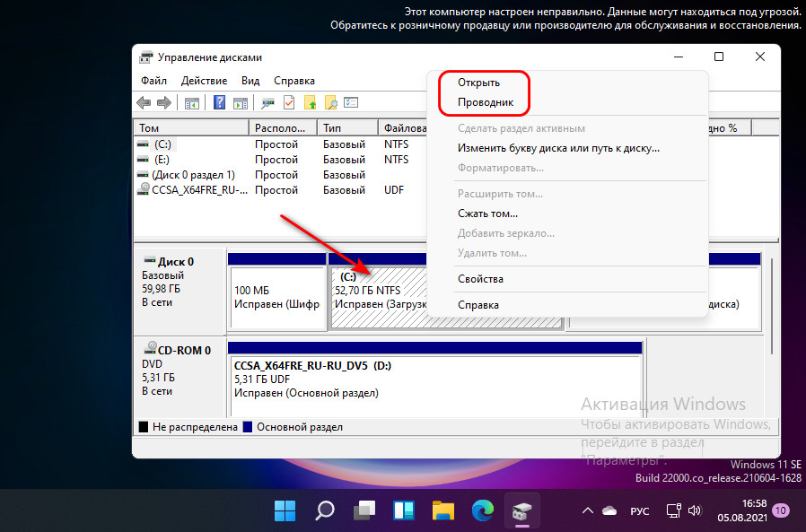
Task: Click the disk connection icon in toolbar
Action: pyautogui.click(x=268, y=102)
